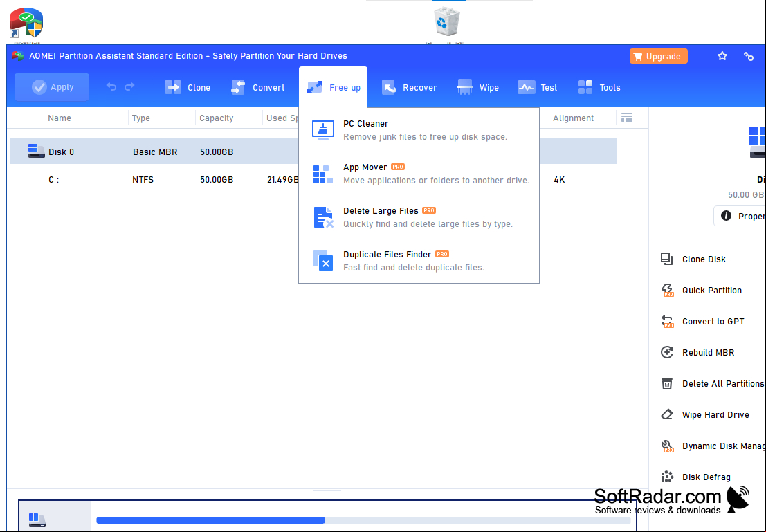Click the 21.49GB used space value

tap(282, 180)
